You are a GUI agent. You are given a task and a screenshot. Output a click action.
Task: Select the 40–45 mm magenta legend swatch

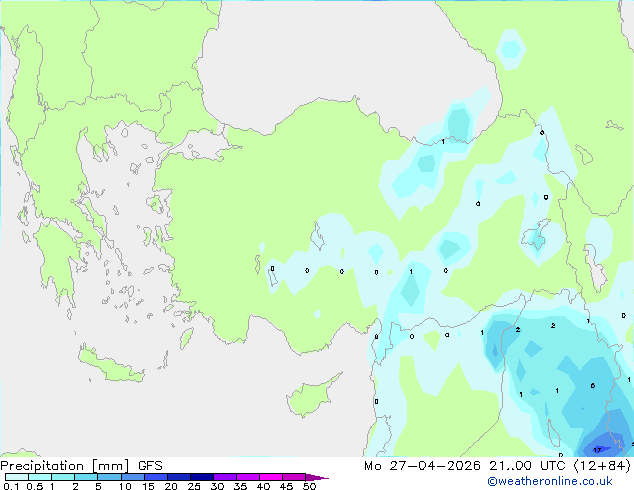click(x=271, y=477)
